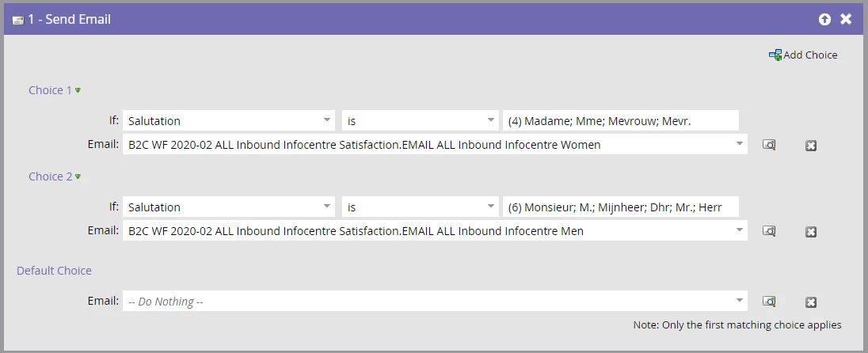Remove Choice 2 using its delete icon
The image size is (868, 353).
(811, 232)
